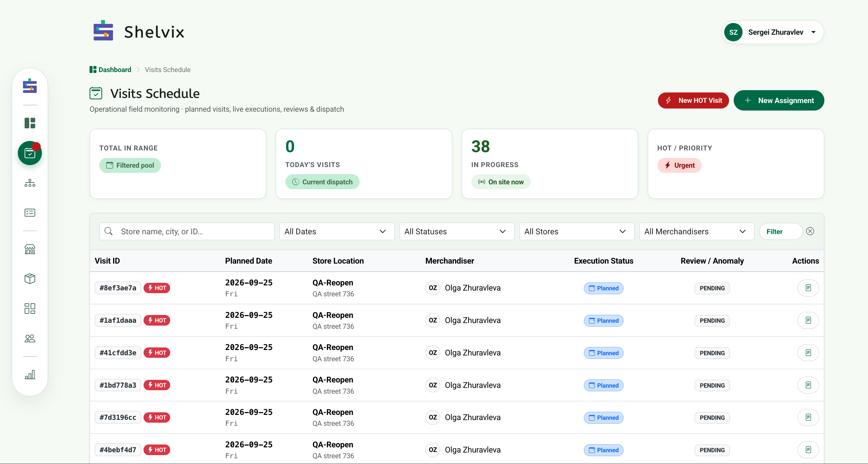The image size is (868, 464).
Task: Click the Planned Date column header
Action: click(248, 260)
